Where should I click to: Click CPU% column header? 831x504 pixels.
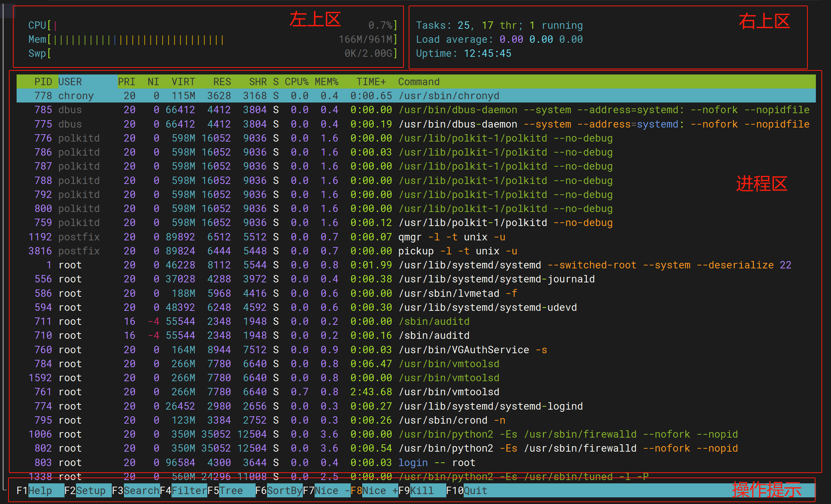(x=296, y=82)
